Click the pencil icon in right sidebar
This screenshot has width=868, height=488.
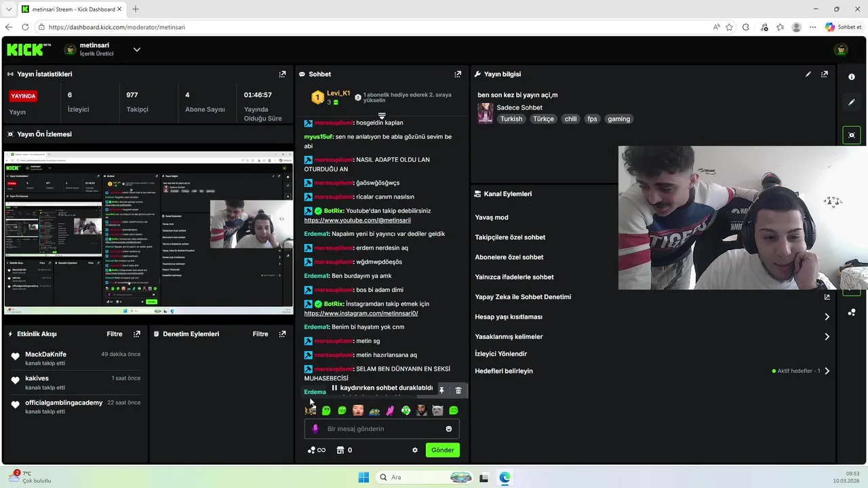tap(852, 102)
